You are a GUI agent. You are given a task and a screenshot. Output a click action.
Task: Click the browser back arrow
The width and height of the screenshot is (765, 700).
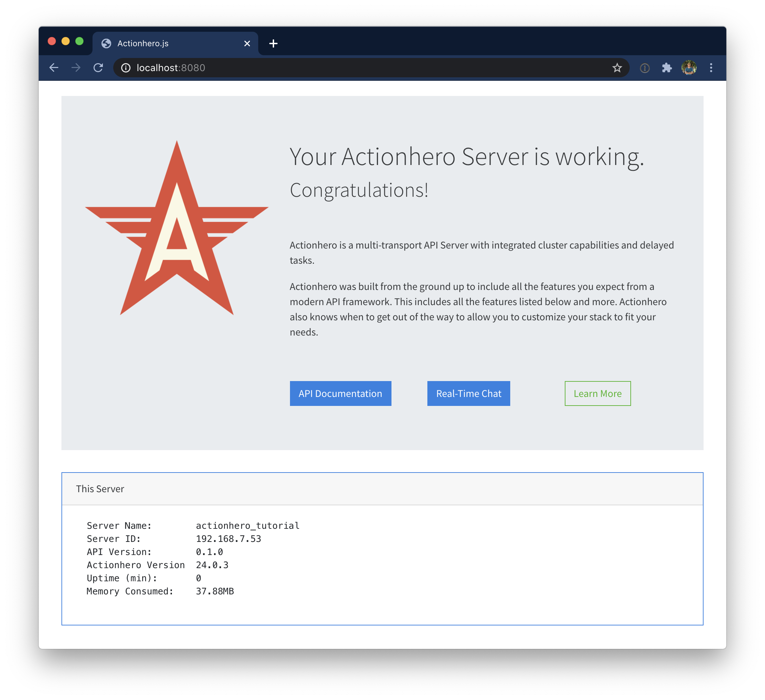pos(54,68)
